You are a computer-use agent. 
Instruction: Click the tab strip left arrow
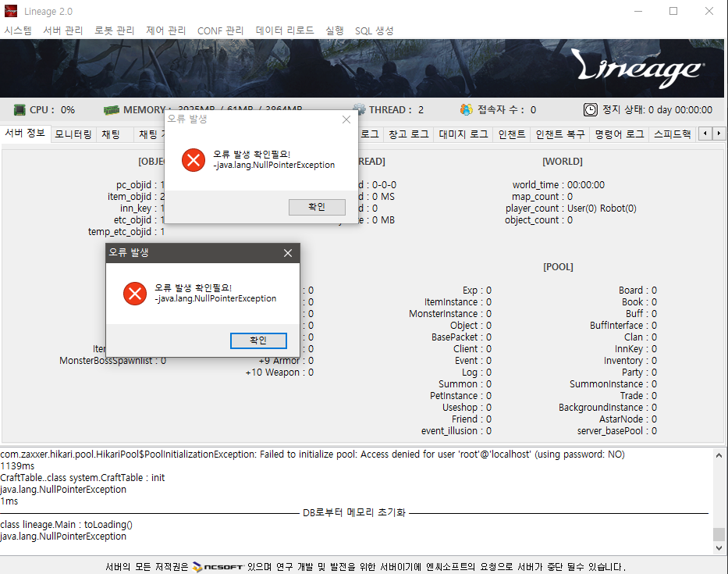click(x=705, y=134)
